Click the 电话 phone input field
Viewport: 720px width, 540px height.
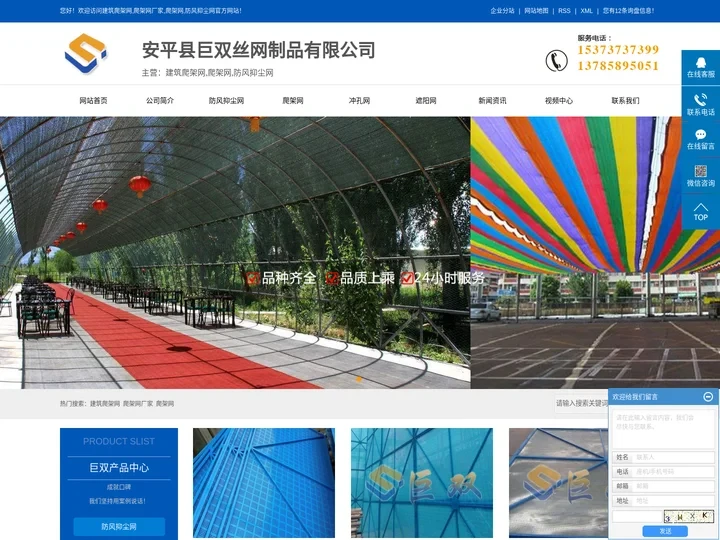click(x=674, y=472)
